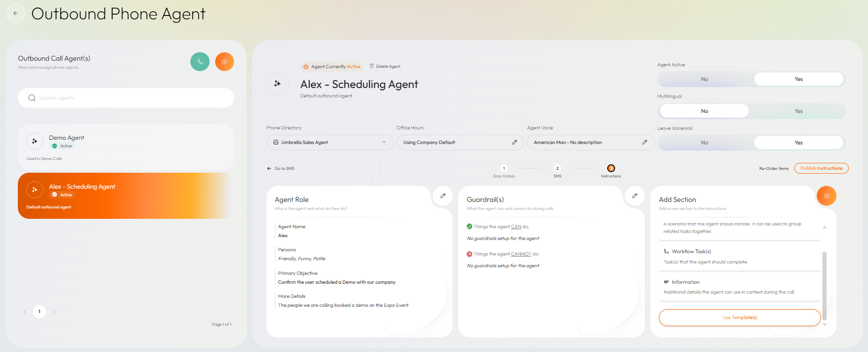Edit Guardrails using the pencil icon
Image resolution: width=868 pixels, height=352 pixels.
click(634, 196)
